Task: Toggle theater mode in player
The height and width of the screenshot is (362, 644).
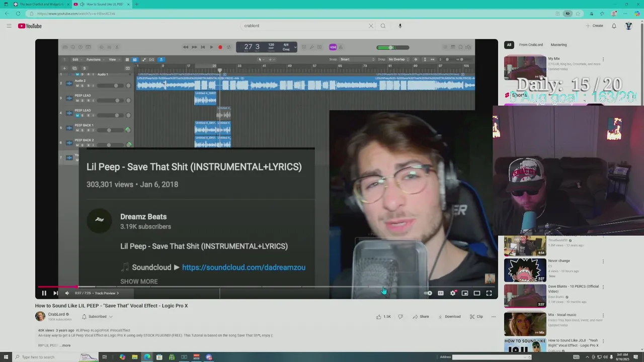Action: pyautogui.click(x=477, y=293)
